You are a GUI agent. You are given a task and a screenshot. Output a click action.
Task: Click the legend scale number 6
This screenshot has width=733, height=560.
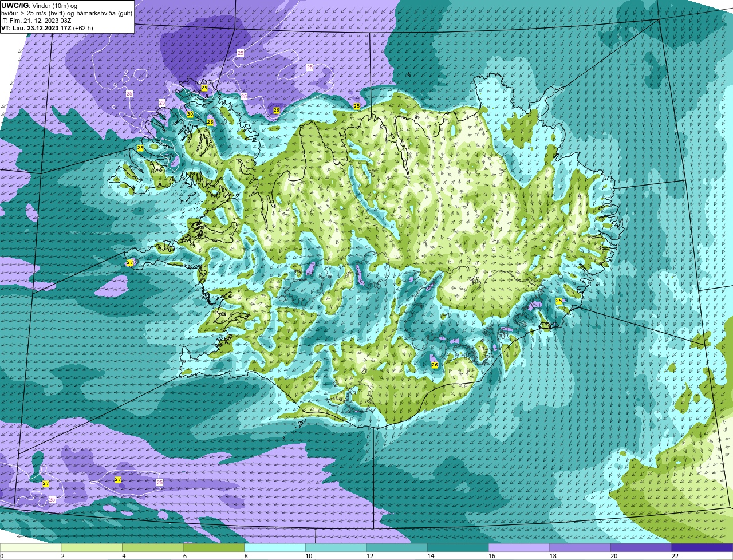coord(185,556)
